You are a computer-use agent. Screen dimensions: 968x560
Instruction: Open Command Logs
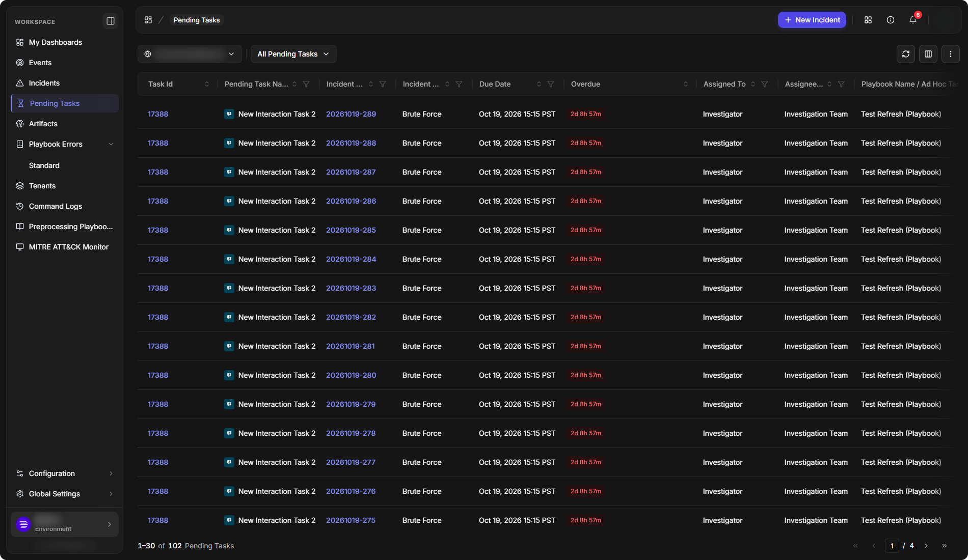[65, 206]
